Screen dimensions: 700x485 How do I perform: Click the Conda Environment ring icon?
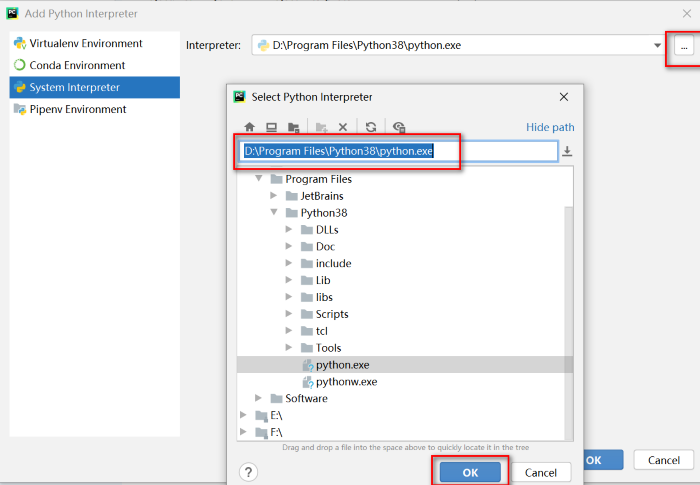click(x=20, y=65)
